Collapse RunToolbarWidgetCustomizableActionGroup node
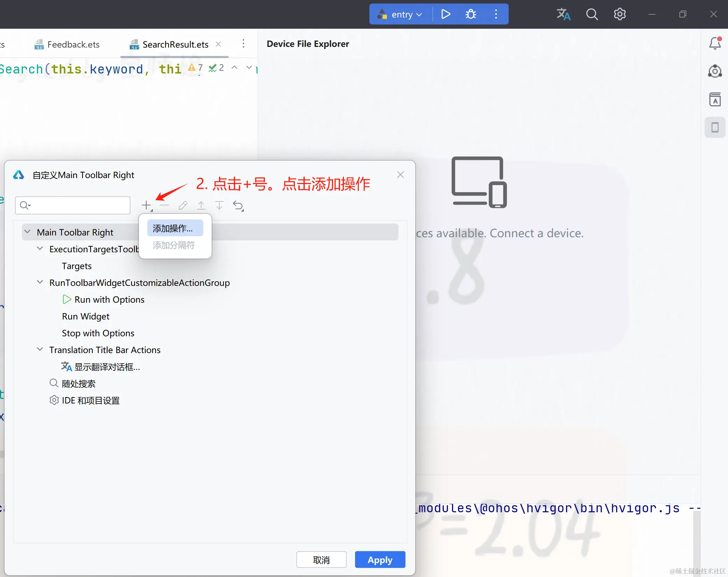Image resolution: width=728 pixels, height=577 pixels. pyautogui.click(x=40, y=282)
